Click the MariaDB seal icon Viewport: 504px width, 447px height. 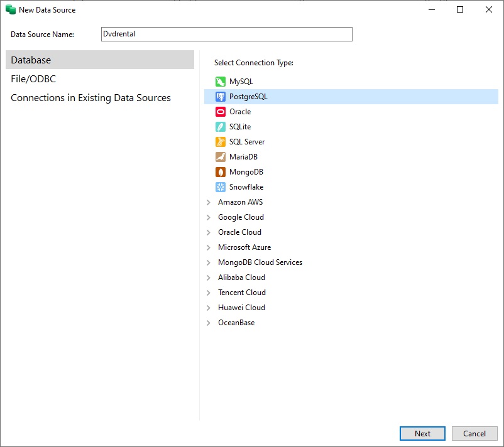pos(220,157)
